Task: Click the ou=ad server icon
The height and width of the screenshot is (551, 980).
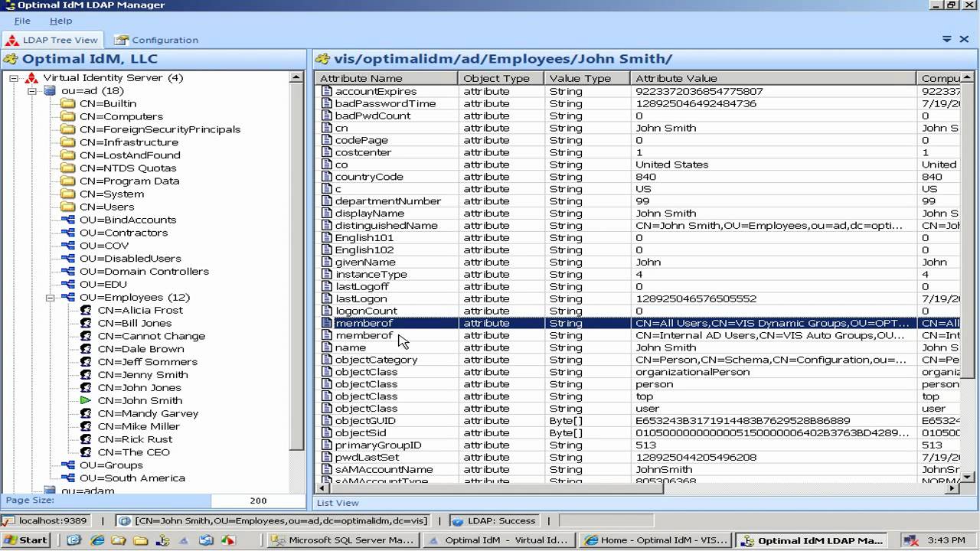Action: [x=50, y=91]
